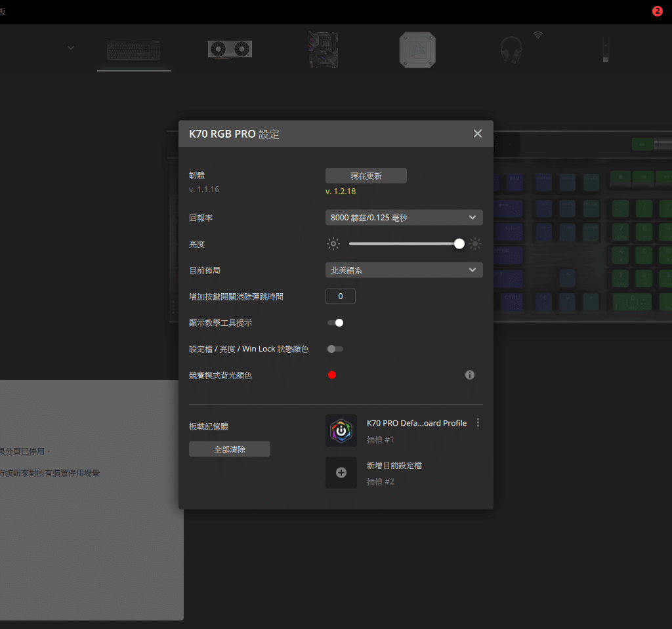Enable 設定檔 / 亮度 / Win Lock 狀態顏色 toggle
The image size is (672, 629).
pyautogui.click(x=335, y=349)
